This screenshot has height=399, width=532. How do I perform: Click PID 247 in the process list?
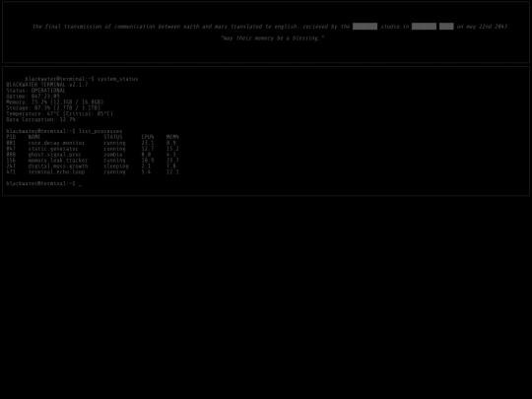pos(11,166)
